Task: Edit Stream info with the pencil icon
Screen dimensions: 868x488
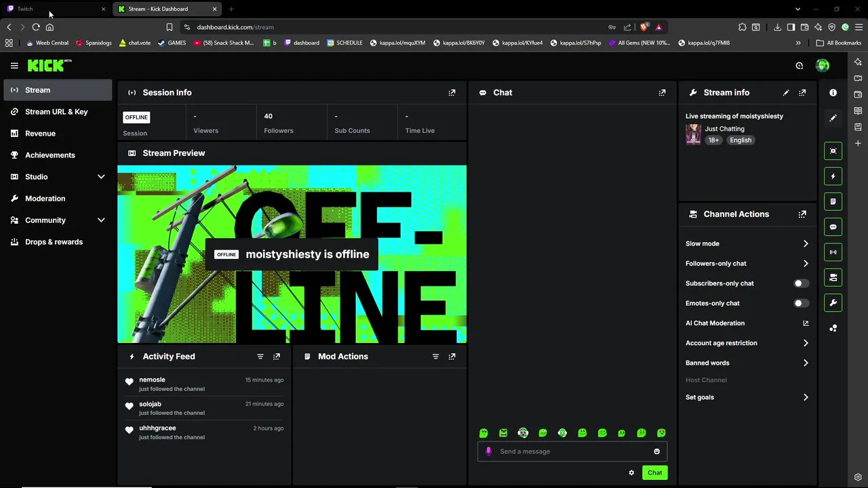Action: pos(786,93)
